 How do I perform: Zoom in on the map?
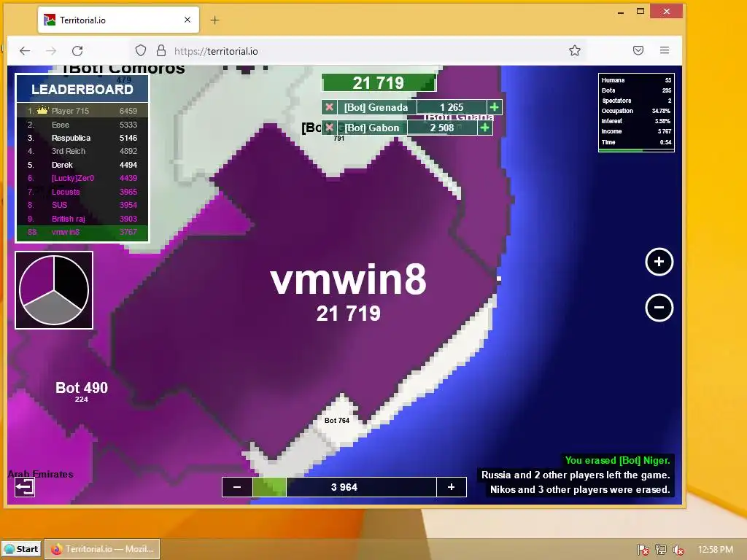(x=659, y=262)
